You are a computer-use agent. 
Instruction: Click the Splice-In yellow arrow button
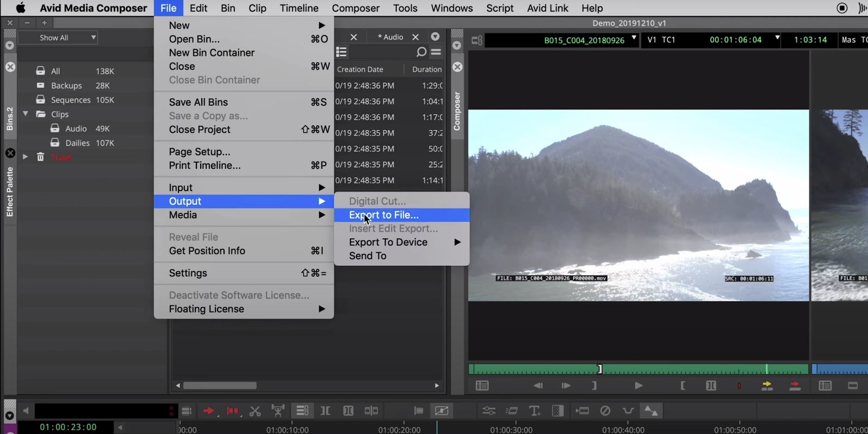click(767, 386)
